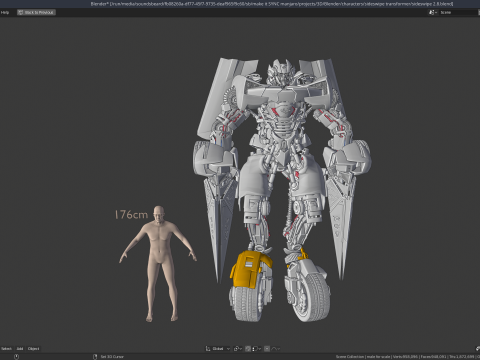
Task: Open the Object menu in viewport header
Action: [33, 349]
